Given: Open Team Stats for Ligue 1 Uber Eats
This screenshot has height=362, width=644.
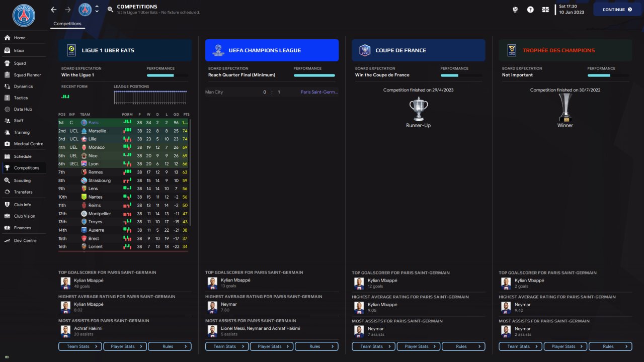Looking at the screenshot, I should (80, 346).
